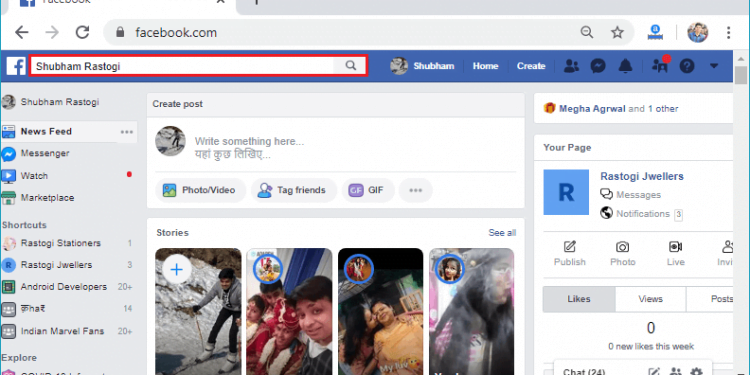This screenshot has width=750, height=375.
Task: Click new message icon in chat bar
Action: tap(654, 372)
